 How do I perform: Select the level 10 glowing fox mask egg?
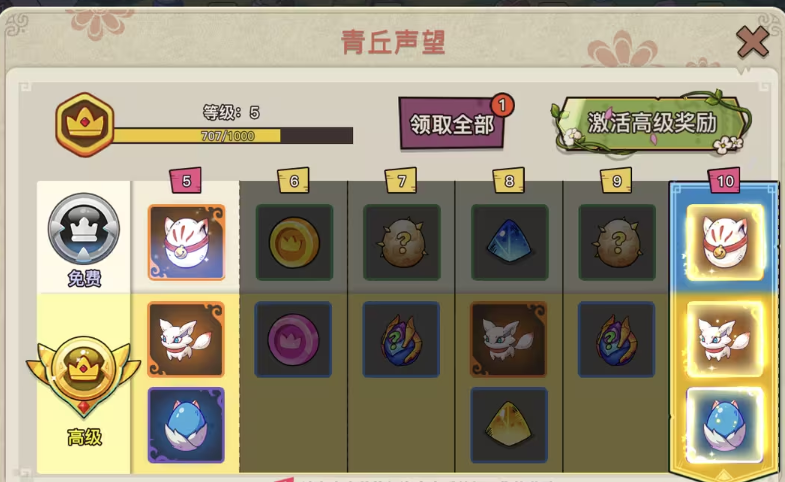coord(725,242)
